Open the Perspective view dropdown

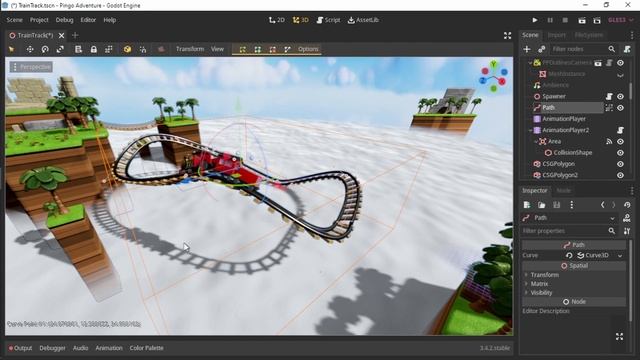pos(31,67)
